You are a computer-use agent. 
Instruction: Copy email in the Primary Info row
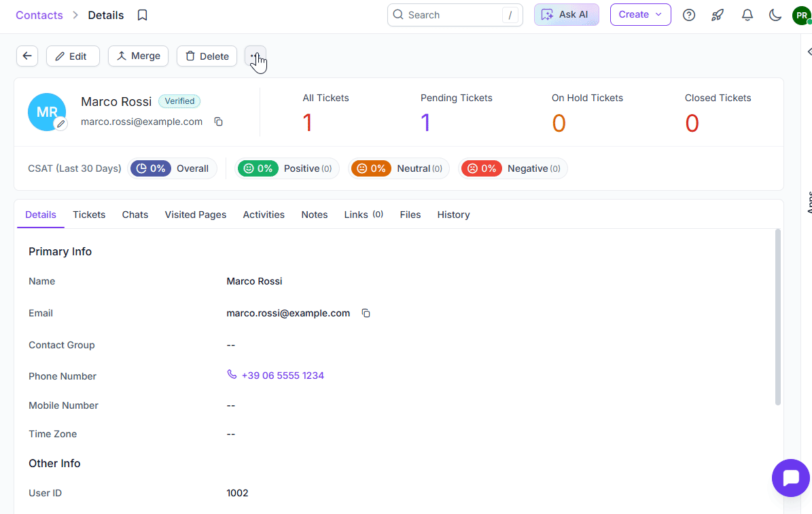(366, 313)
